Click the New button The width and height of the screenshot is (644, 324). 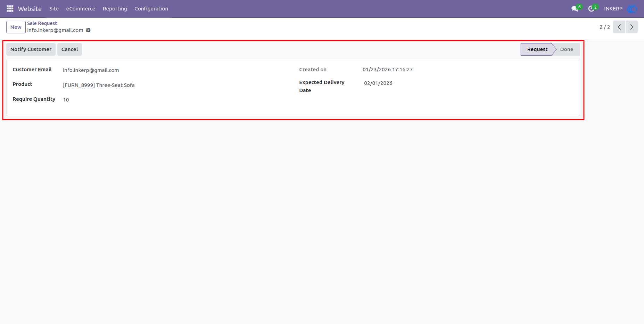pyautogui.click(x=16, y=27)
